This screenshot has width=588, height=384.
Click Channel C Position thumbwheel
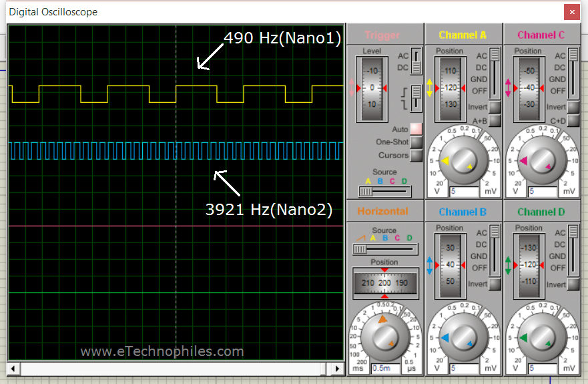coord(529,89)
